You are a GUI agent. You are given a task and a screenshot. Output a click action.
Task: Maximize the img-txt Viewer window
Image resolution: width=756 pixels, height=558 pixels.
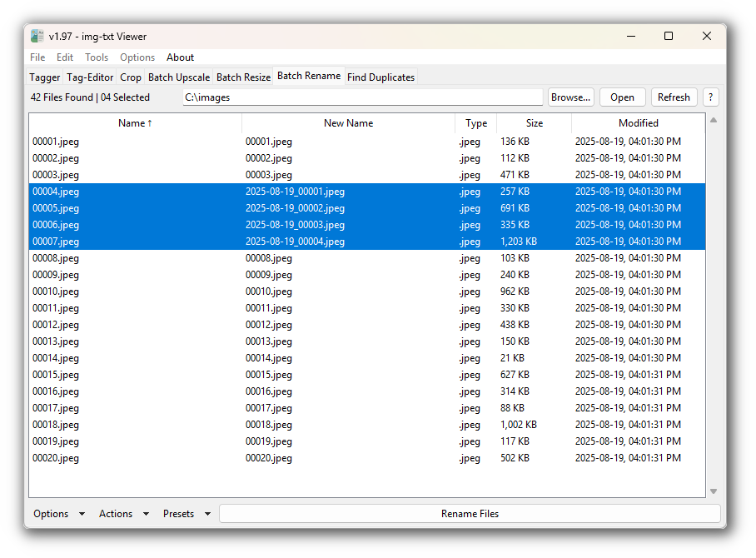669,36
